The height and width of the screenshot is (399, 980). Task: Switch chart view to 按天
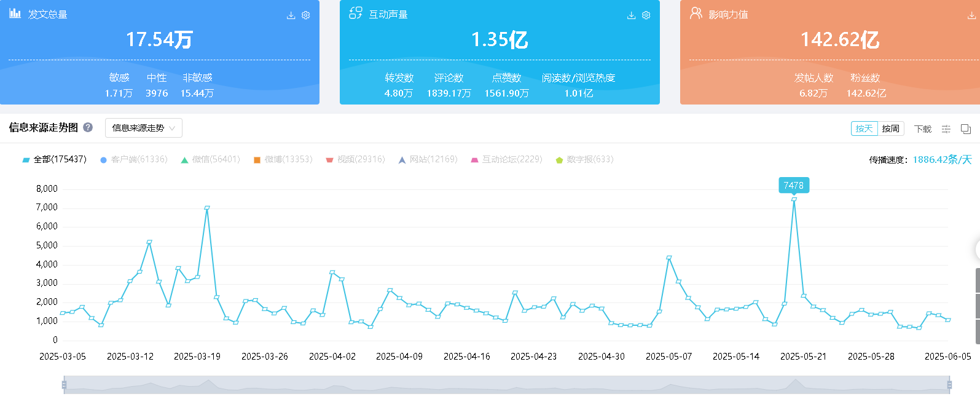(x=864, y=128)
